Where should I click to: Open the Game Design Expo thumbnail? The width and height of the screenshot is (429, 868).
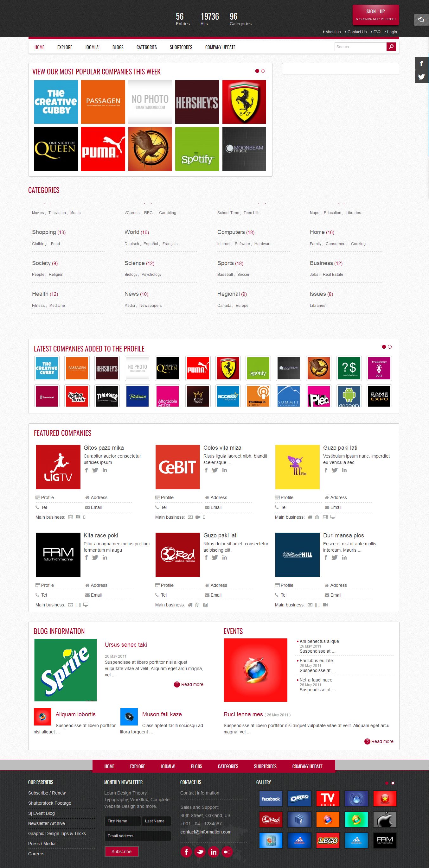pos(379,396)
